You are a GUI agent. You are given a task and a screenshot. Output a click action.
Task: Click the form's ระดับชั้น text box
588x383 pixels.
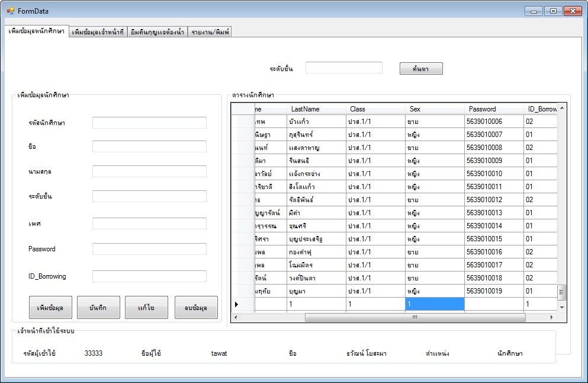149,196
